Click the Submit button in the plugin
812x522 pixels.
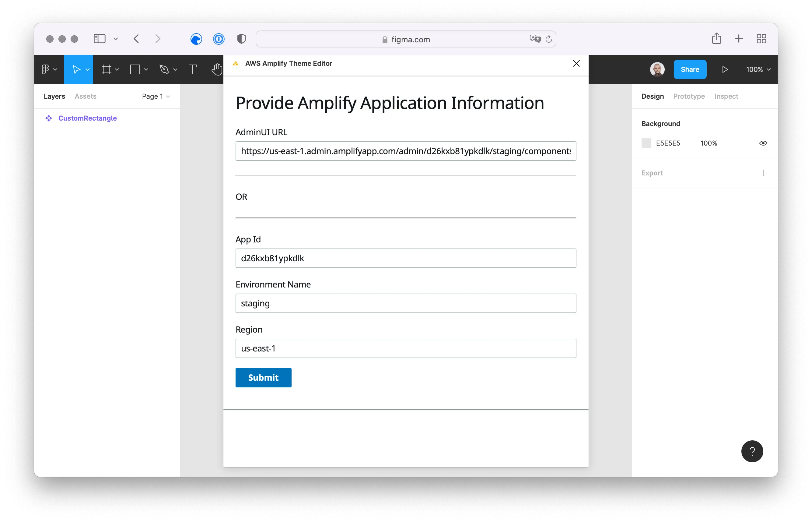263,377
